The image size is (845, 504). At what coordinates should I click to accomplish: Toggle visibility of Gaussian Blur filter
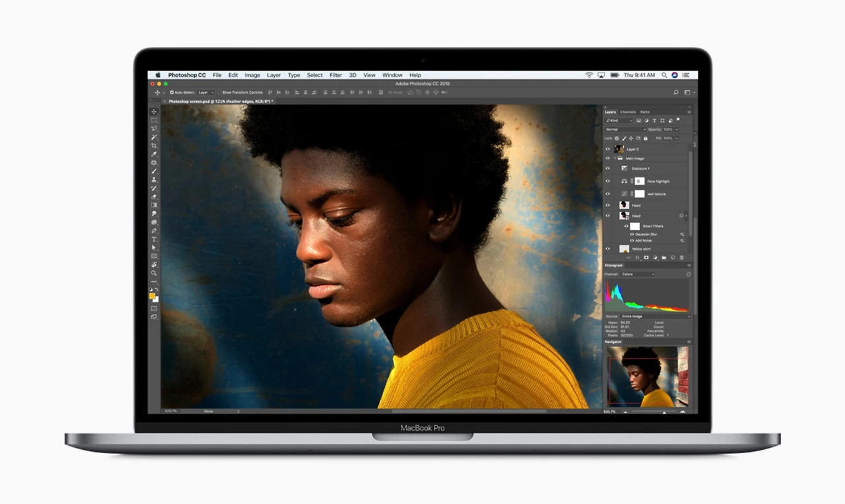(632, 234)
